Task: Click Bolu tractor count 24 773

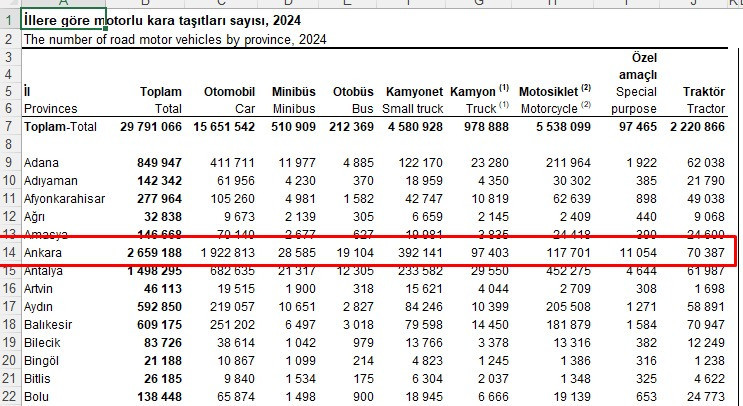Action: click(x=706, y=397)
